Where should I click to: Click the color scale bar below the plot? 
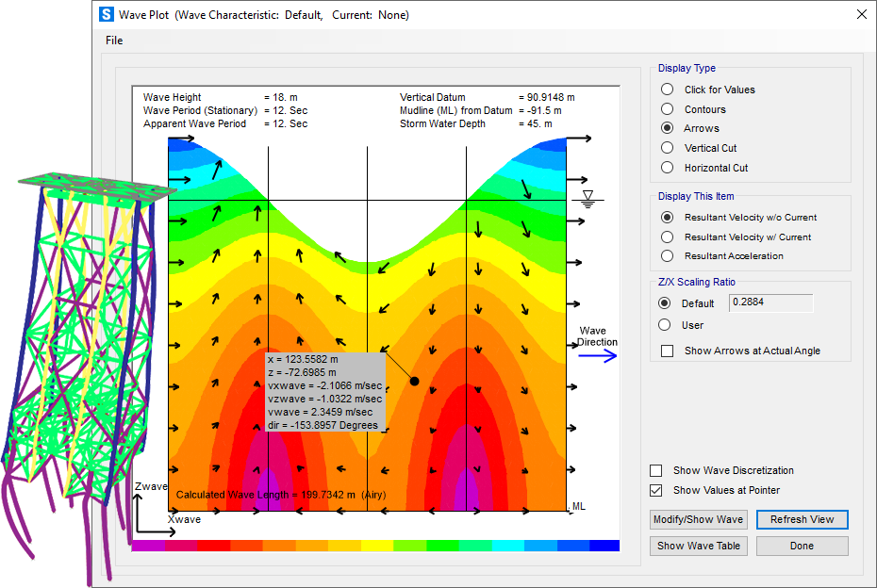pyautogui.click(x=377, y=545)
